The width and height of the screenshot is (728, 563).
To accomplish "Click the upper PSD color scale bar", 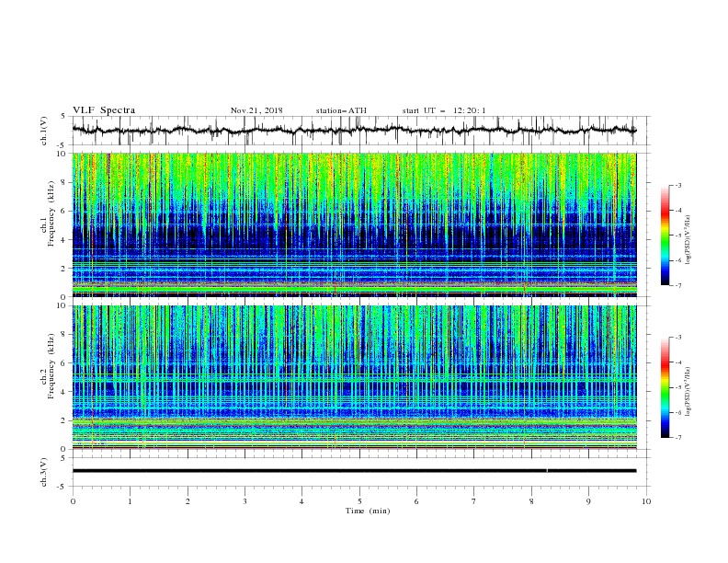I will [665, 236].
